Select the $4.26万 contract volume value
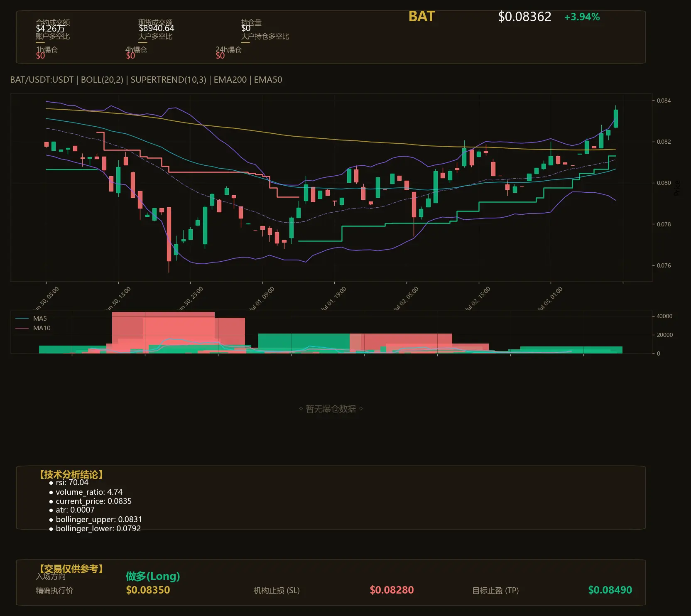The height and width of the screenshot is (616, 691). (50, 29)
